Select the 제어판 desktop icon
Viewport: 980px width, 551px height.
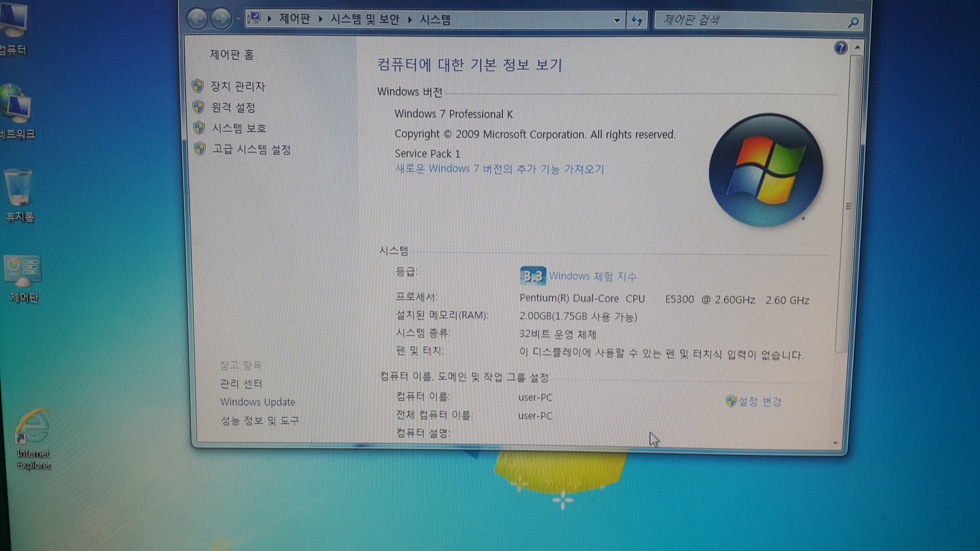tap(23, 279)
